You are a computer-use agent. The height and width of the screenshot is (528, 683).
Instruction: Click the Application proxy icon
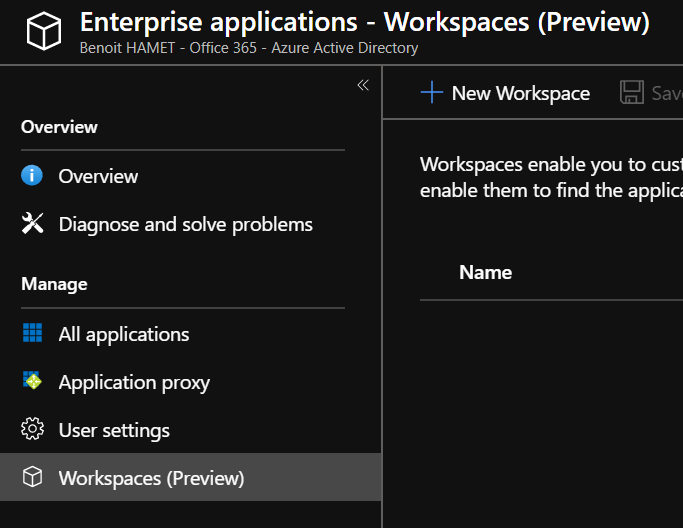pos(32,382)
